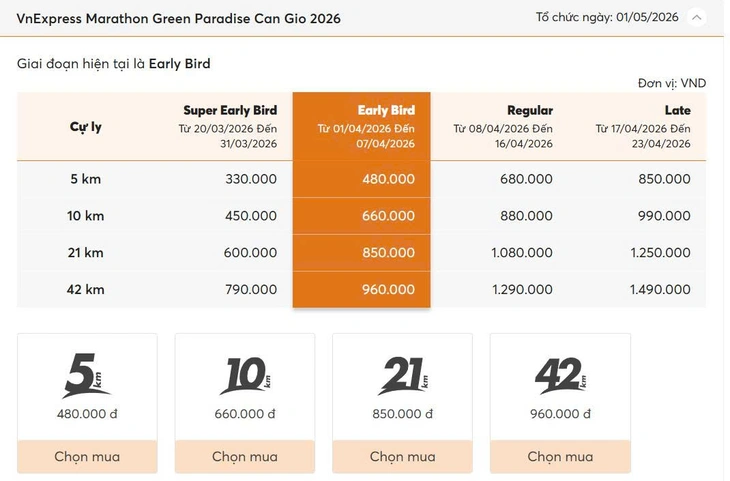Screen dimensions: 730x481
Task: Select the Regular pricing column header
Action: (x=530, y=110)
